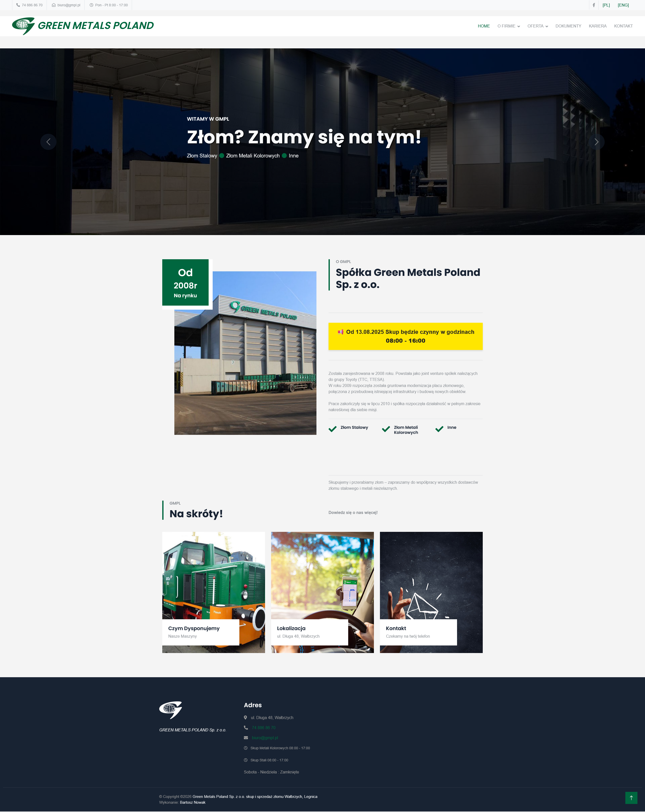This screenshot has height=812, width=645.
Task: Open the Kontakt card
Action: click(x=431, y=592)
